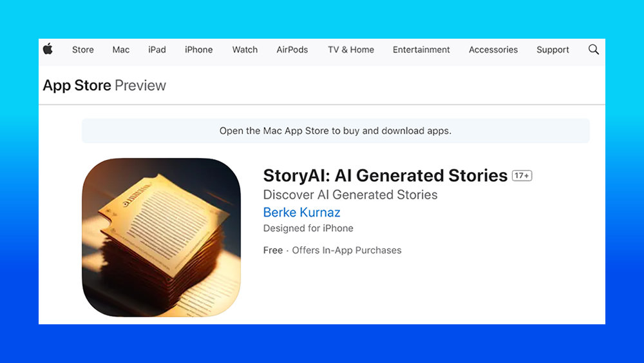644x363 pixels.
Task: Open the Accessories menu item
Action: (x=493, y=50)
